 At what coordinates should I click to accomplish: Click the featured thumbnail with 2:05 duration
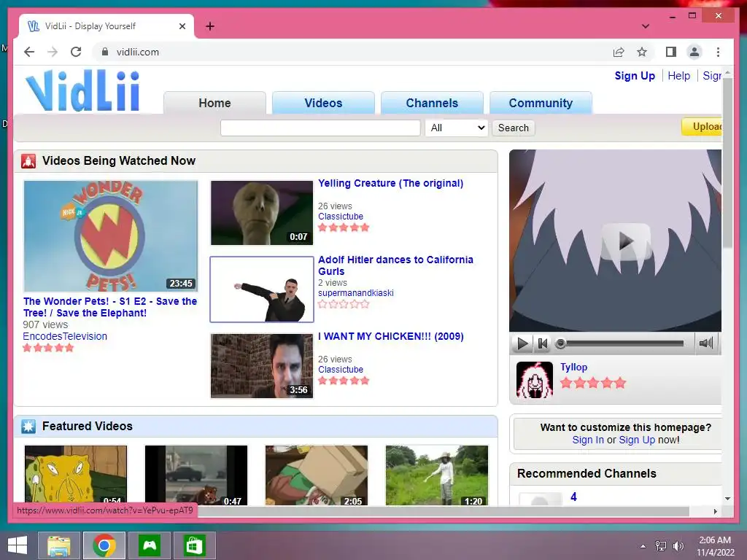(317, 475)
